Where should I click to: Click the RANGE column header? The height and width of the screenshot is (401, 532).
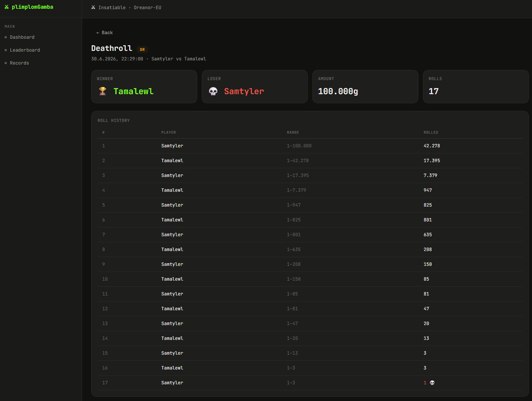[293, 133]
